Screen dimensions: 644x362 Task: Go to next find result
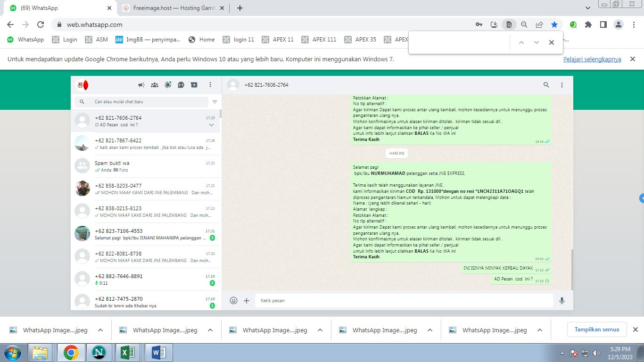pos(537,42)
